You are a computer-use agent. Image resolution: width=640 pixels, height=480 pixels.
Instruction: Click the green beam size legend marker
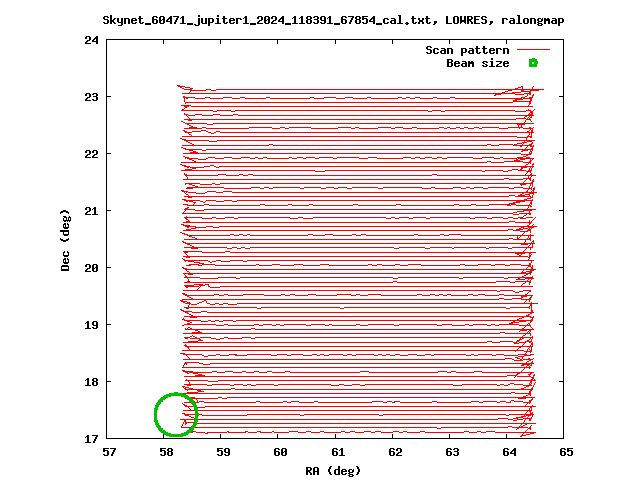click(x=533, y=63)
